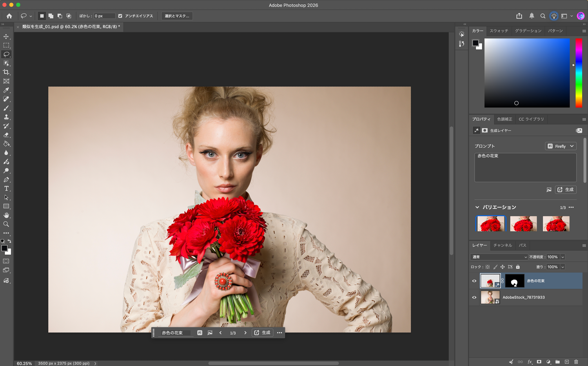
Task: Select the Clone Stamp tool
Action: pyautogui.click(x=6, y=117)
